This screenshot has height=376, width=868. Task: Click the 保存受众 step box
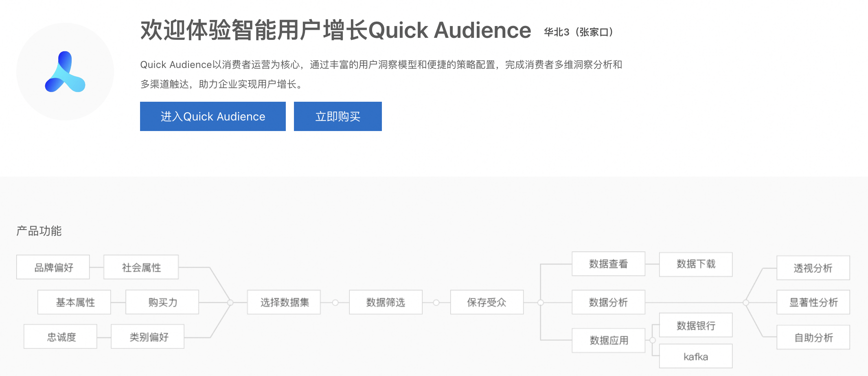(487, 302)
